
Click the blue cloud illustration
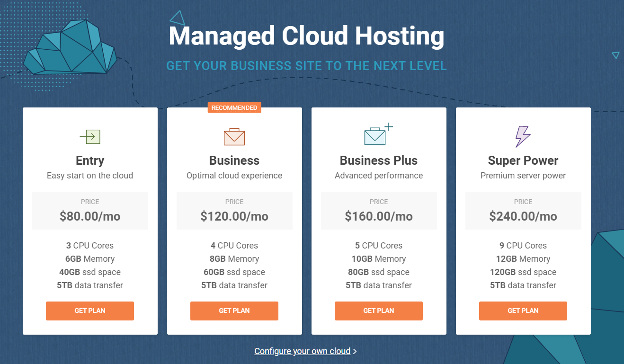70,46
